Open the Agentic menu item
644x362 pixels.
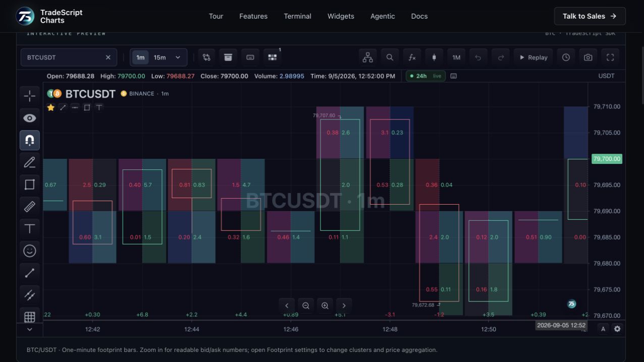click(x=383, y=16)
